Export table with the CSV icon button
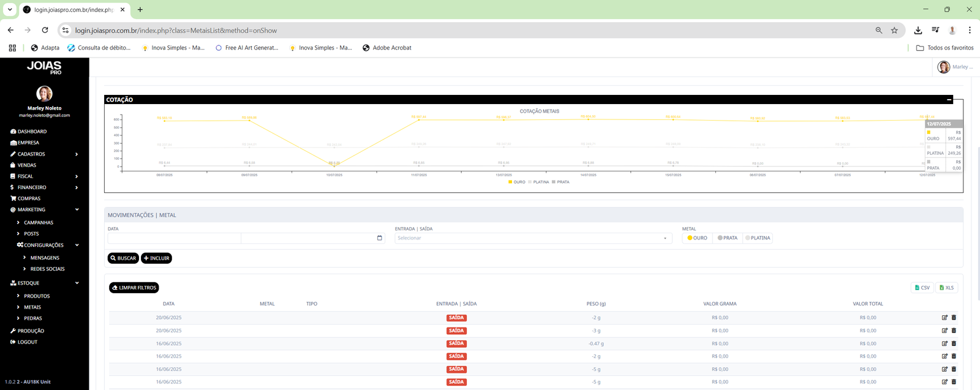The width and height of the screenshot is (980, 390). 922,288
